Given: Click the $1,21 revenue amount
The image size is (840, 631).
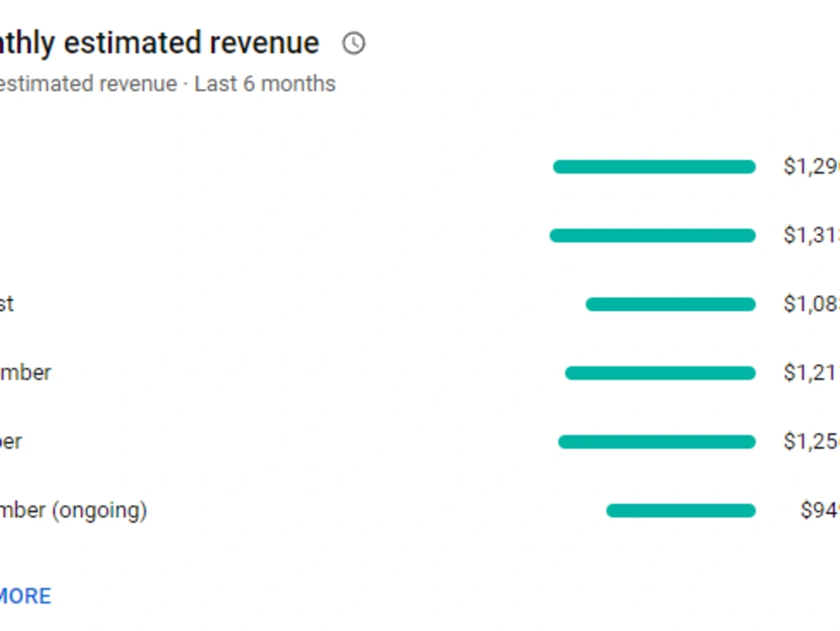Looking at the screenshot, I should (x=811, y=373).
